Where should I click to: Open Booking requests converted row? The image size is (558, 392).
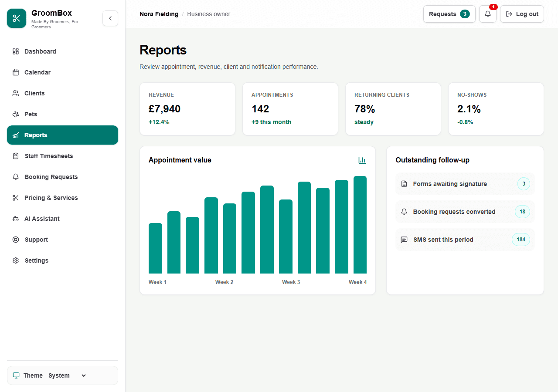click(x=465, y=212)
